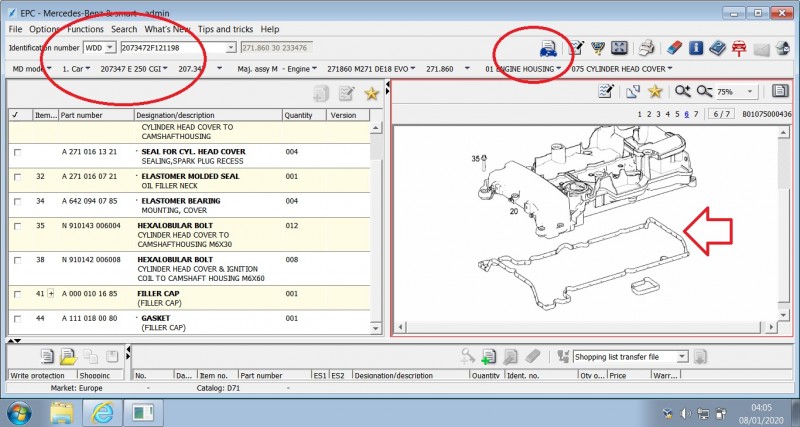Open the blue info icon
Image resolution: width=800 pixels, height=427 pixels.
696,48
